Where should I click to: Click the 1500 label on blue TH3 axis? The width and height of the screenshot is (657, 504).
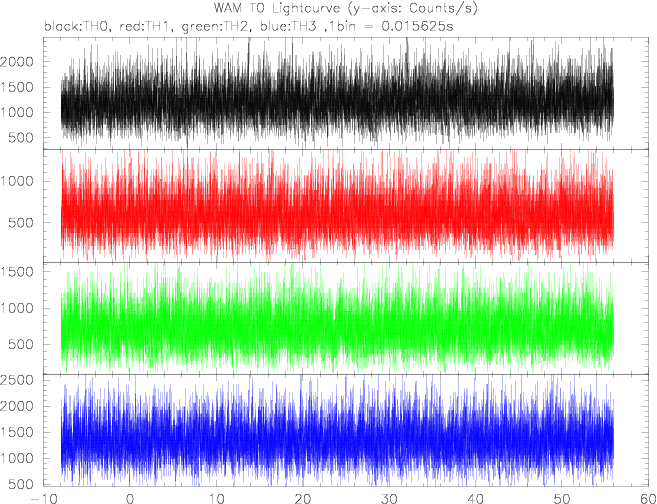click(17, 432)
